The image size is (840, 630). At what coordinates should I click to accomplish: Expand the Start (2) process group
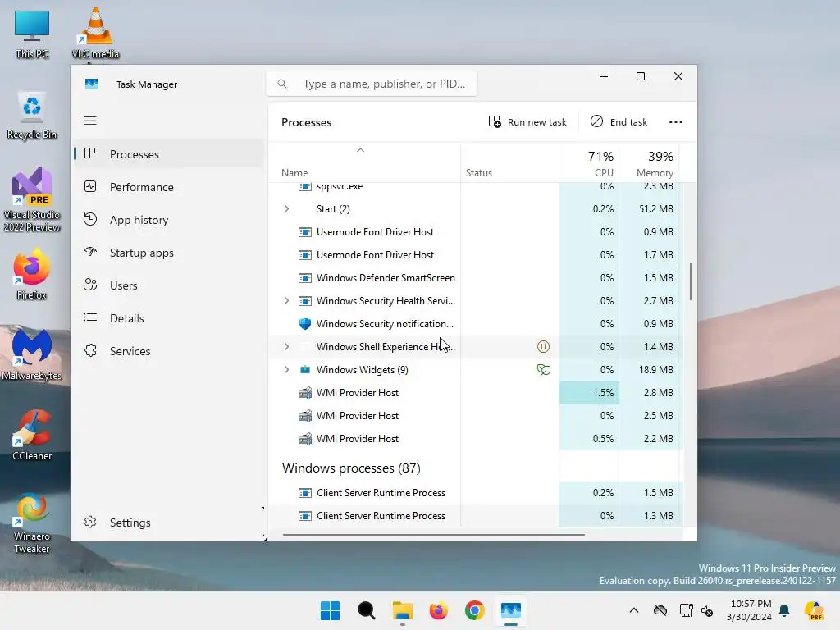[x=286, y=209]
